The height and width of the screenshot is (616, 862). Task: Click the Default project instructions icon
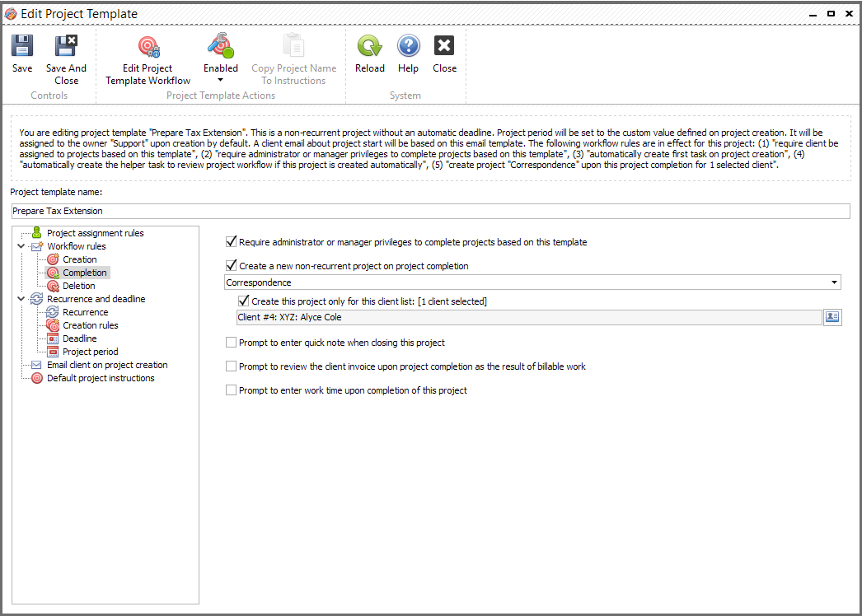point(37,378)
